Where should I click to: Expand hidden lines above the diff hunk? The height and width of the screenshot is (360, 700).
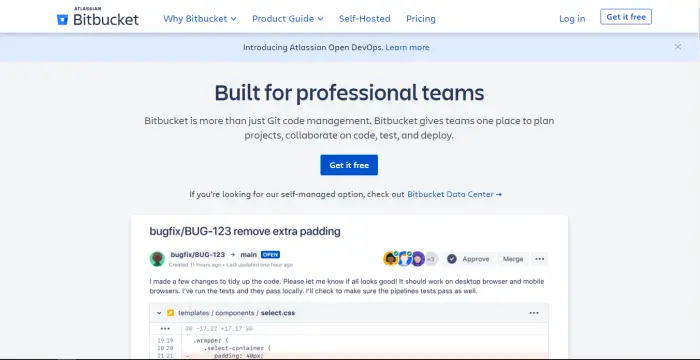coord(165,329)
